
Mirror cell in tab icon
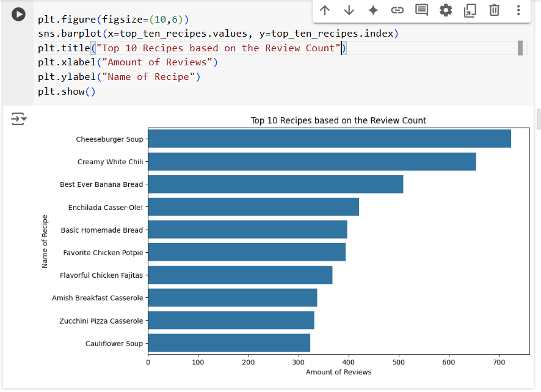click(x=470, y=10)
